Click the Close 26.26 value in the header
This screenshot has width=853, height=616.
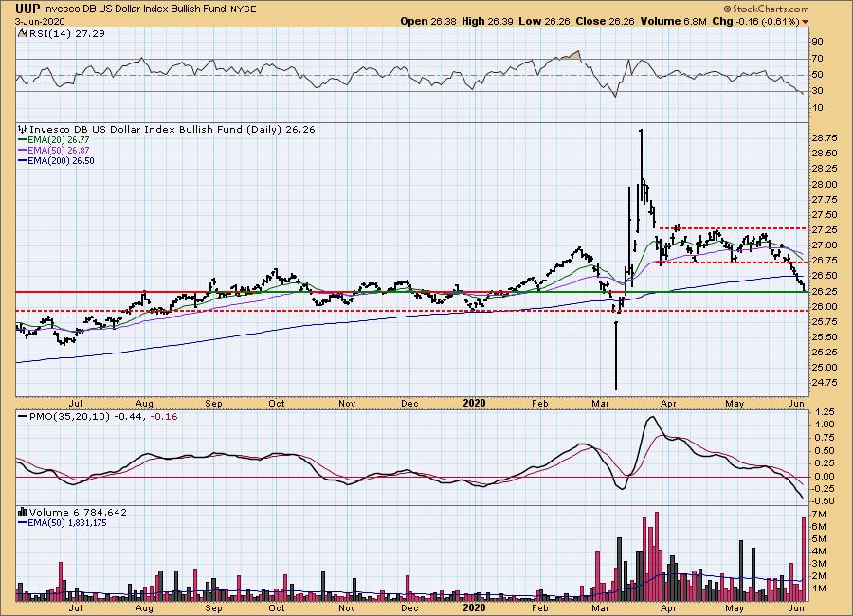[606, 21]
